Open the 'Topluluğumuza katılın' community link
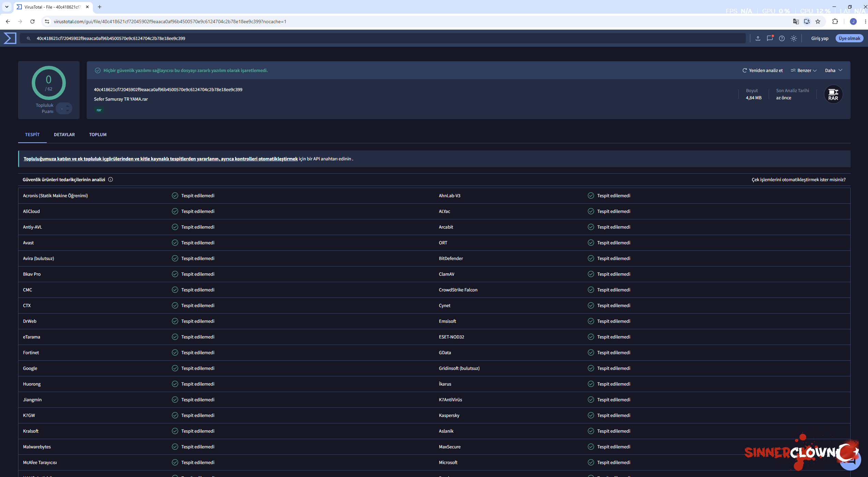Screen dimensions: 868x477 point(160,159)
